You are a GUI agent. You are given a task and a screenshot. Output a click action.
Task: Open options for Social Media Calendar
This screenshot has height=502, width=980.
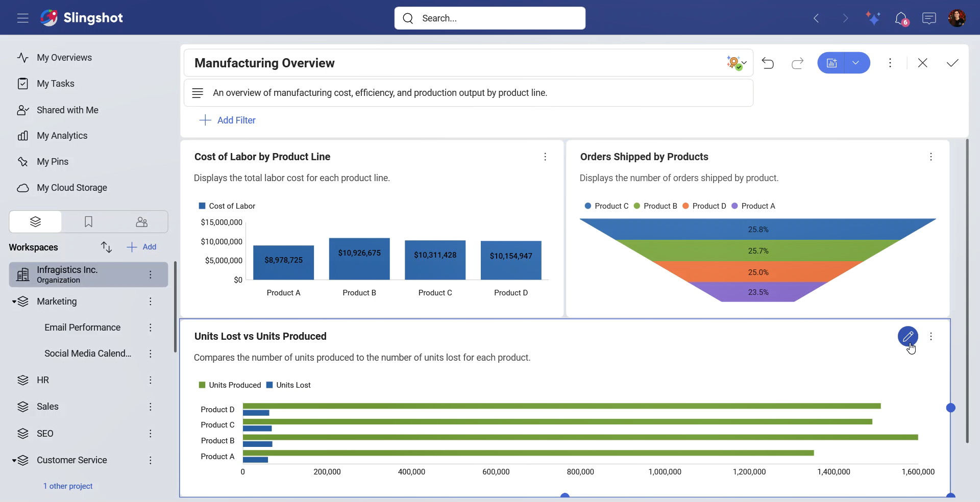pos(151,354)
